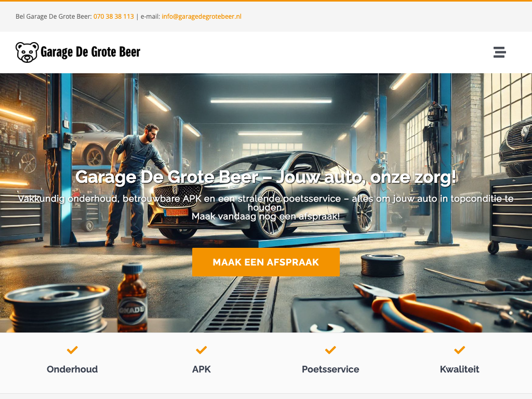532x399 pixels.
Task: Select the Kwaliteit feature label
Action: (459, 369)
